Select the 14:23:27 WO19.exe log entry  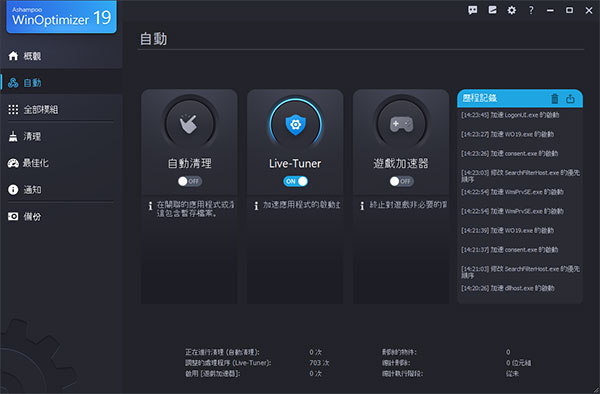click(507, 134)
